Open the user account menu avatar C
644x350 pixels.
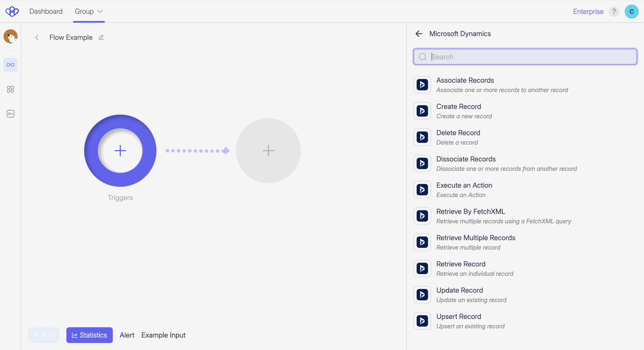coord(631,12)
